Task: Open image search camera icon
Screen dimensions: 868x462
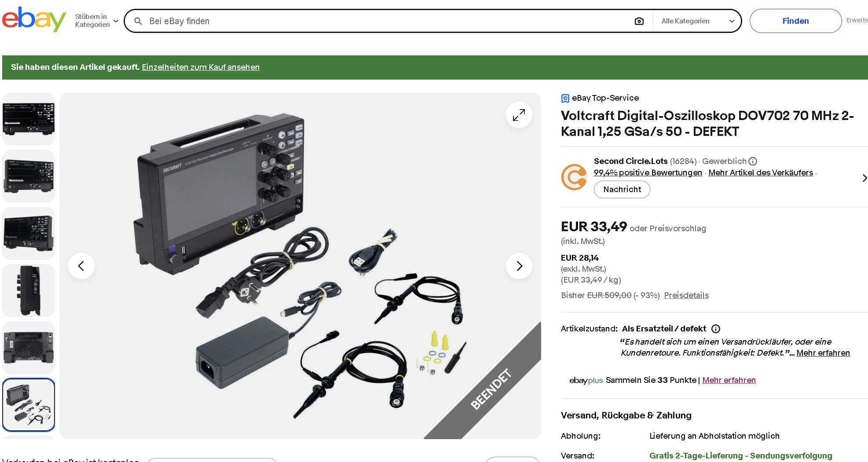Action: [x=639, y=21]
